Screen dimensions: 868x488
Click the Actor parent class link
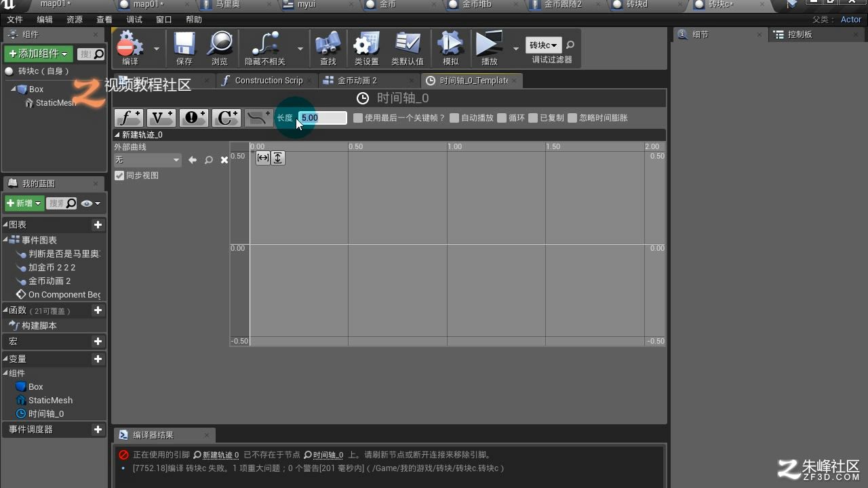click(850, 20)
